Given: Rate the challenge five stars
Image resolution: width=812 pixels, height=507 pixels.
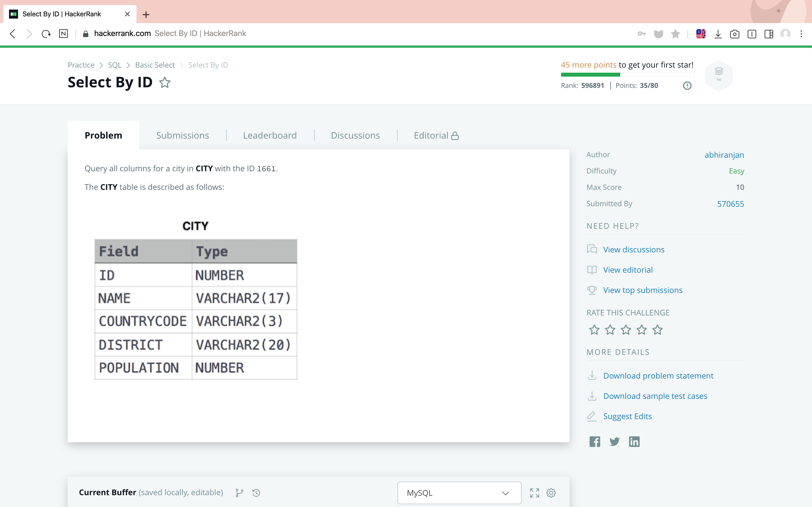Looking at the screenshot, I should [657, 330].
